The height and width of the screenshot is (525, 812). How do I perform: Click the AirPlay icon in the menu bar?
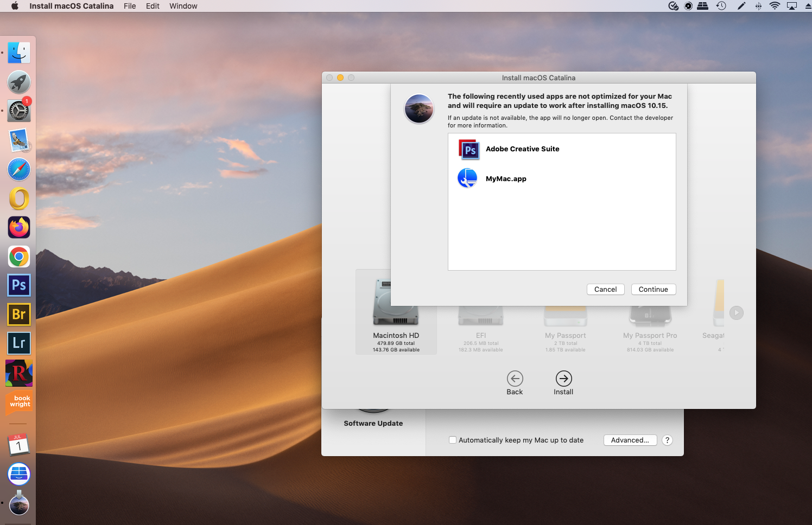pos(793,6)
